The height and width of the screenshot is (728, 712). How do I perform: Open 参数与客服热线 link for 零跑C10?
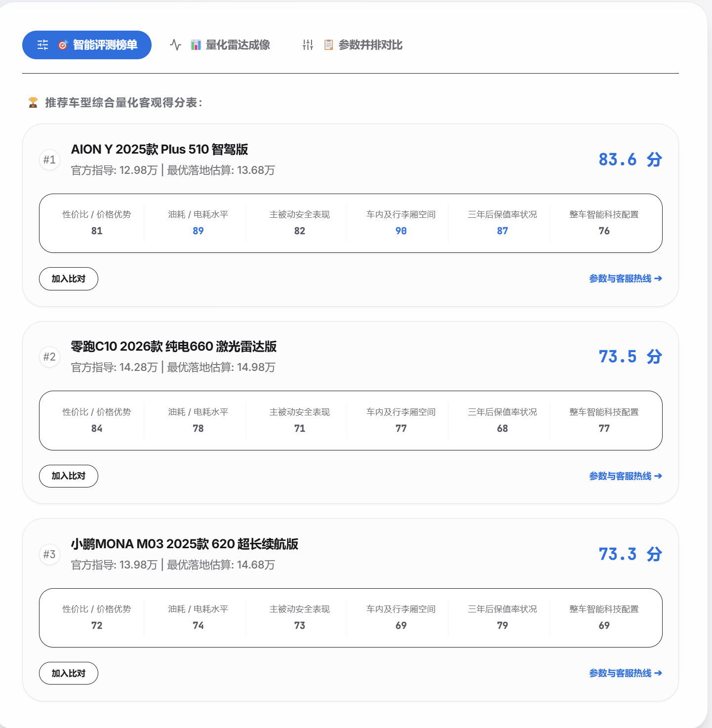[626, 476]
